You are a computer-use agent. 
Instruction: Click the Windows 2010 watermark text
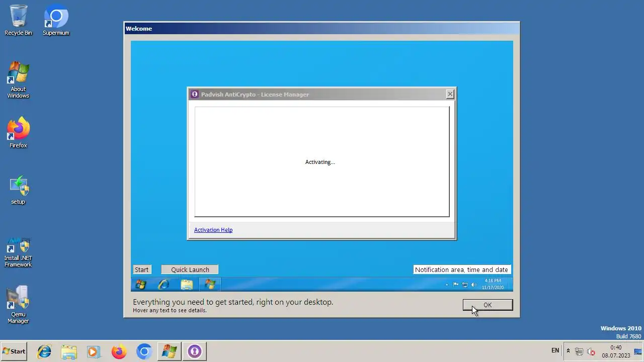click(x=621, y=328)
